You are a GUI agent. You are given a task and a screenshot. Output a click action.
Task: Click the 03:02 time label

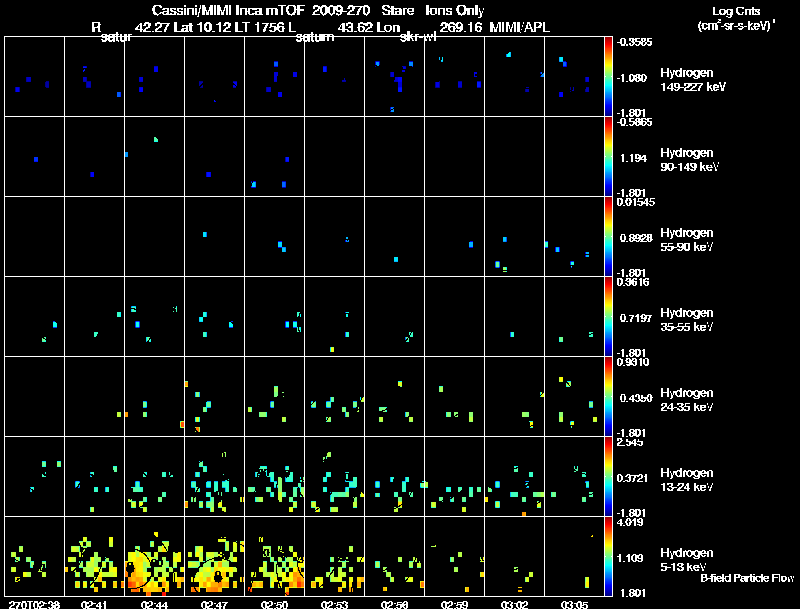514,604
